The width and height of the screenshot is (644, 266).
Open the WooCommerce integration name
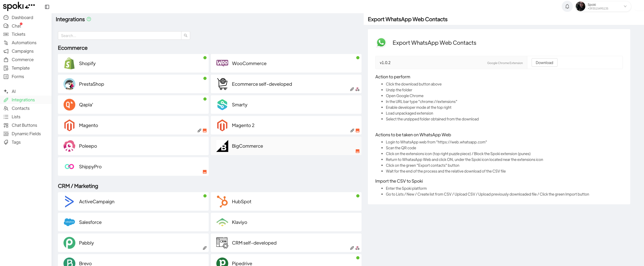tap(249, 64)
